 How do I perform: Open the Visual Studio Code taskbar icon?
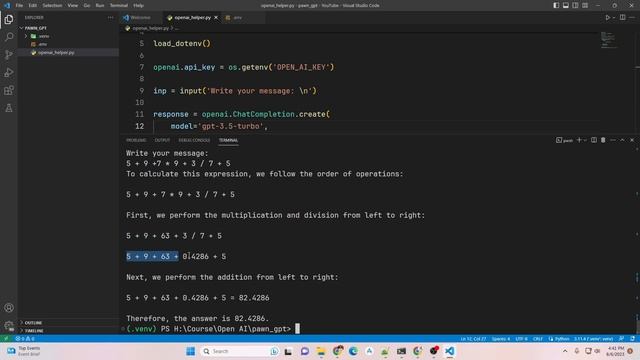[x=449, y=351]
